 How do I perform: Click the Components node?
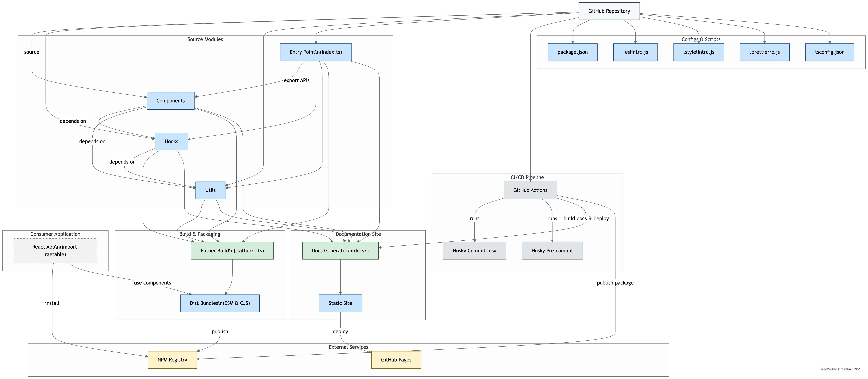click(170, 101)
